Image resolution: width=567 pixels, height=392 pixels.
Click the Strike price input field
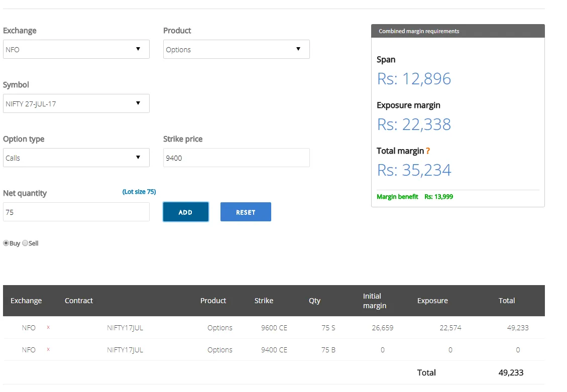pyautogui.click(x=236, y=157)
